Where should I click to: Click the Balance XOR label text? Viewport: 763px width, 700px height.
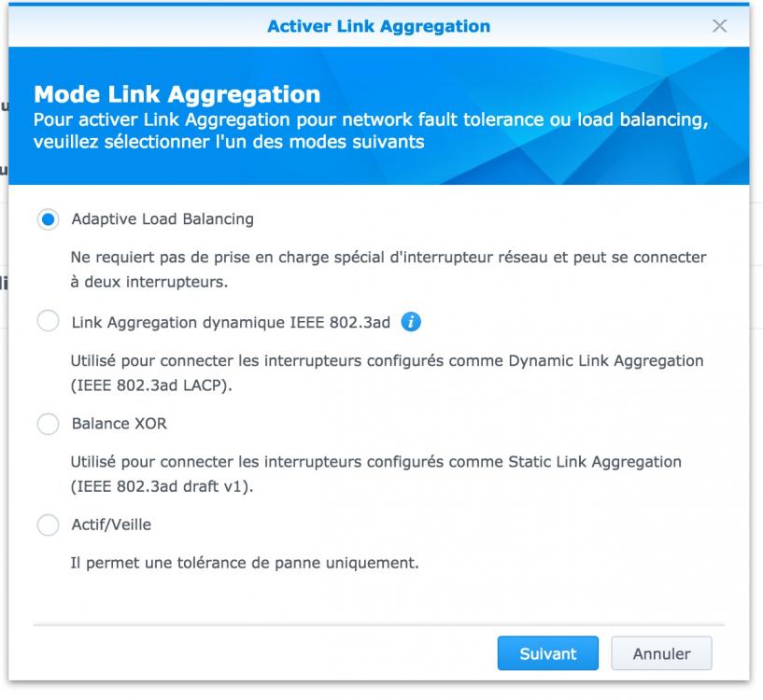tap(120, 424)
